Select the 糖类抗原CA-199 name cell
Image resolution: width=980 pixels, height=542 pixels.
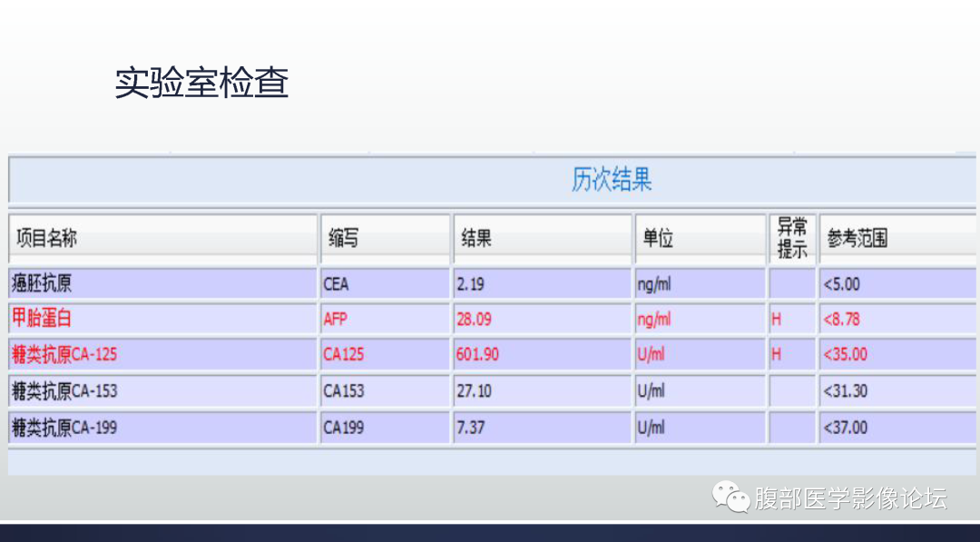click(163, 428)
